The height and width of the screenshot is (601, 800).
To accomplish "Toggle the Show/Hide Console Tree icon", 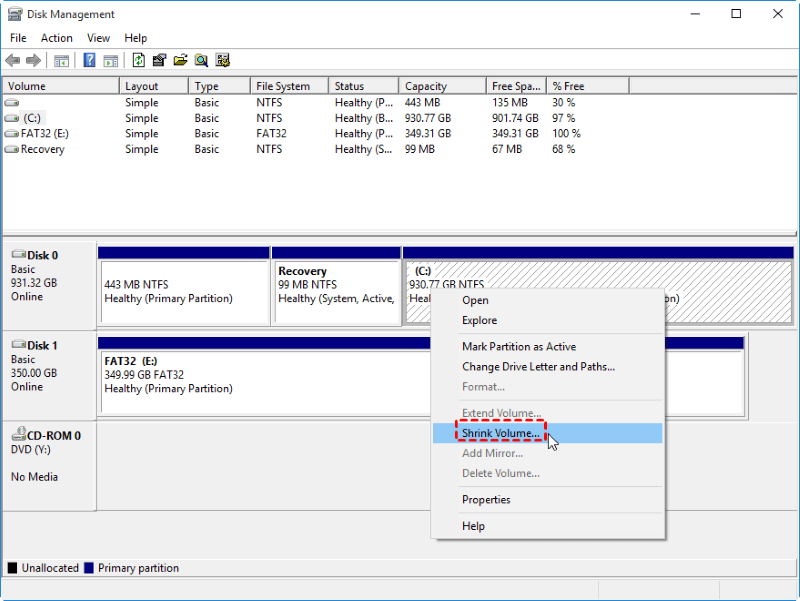I will 63,59.
